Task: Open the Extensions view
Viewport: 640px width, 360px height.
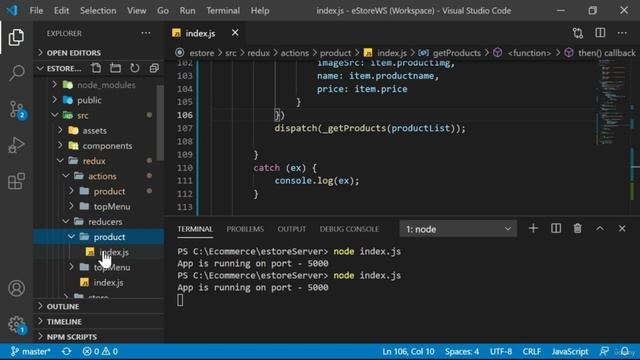Action: (16, 181)
